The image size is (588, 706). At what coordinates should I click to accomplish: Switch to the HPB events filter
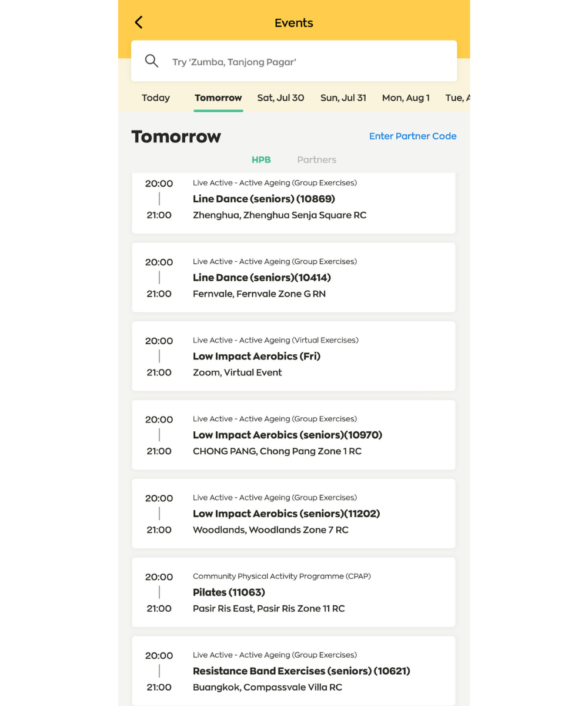[261, 160]
